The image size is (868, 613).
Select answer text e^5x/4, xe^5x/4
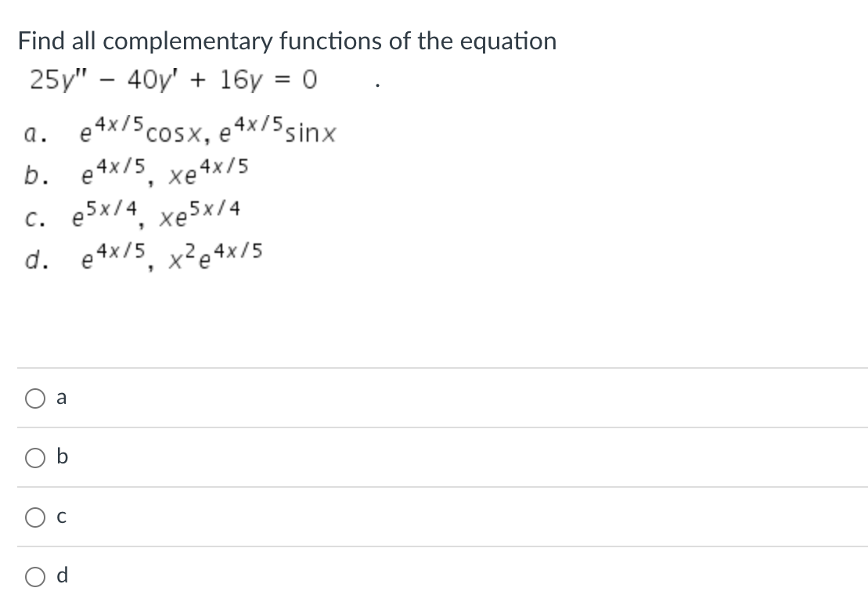(157, 213)
